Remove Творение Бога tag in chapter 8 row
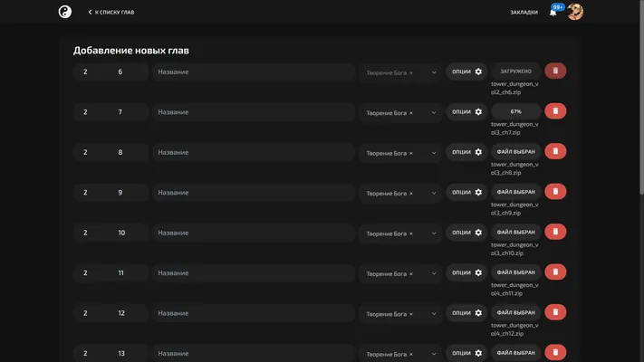The image size is (644, 362). 410,154
